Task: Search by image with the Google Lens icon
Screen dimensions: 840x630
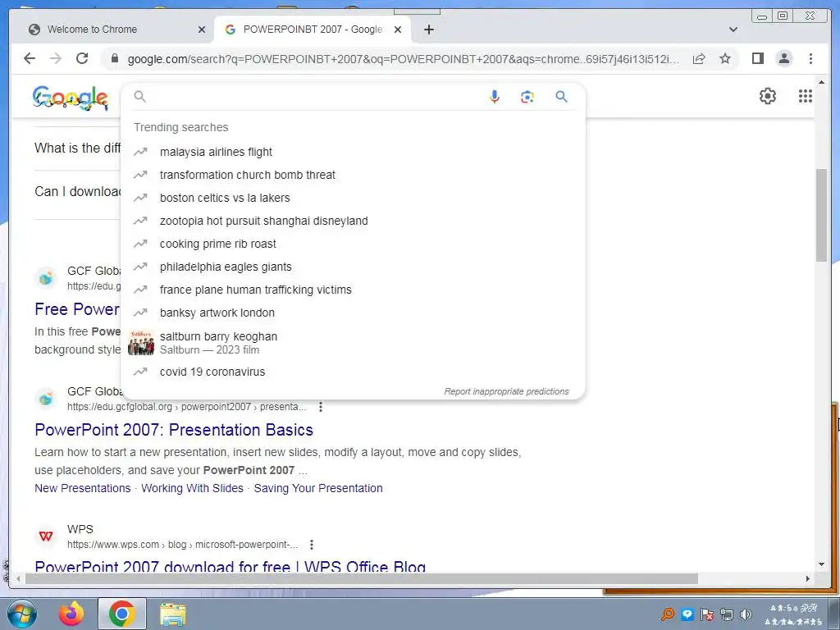Action: coord(527,97)
